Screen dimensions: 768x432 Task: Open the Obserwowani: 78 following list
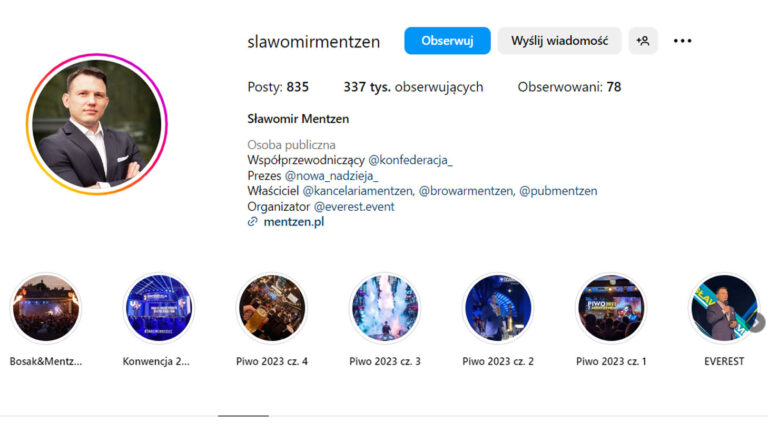tap(569, 87)
